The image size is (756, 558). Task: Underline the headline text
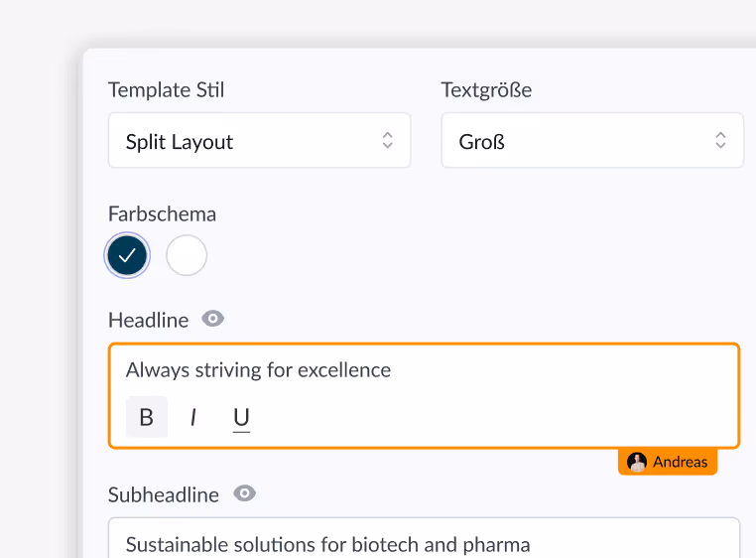tap(241, 417)
